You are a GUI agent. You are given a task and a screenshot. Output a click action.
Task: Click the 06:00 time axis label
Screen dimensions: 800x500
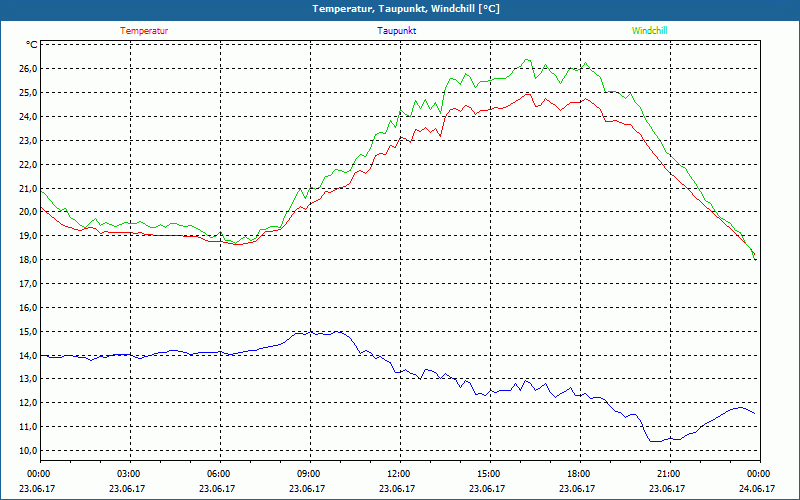pos(217,474)
